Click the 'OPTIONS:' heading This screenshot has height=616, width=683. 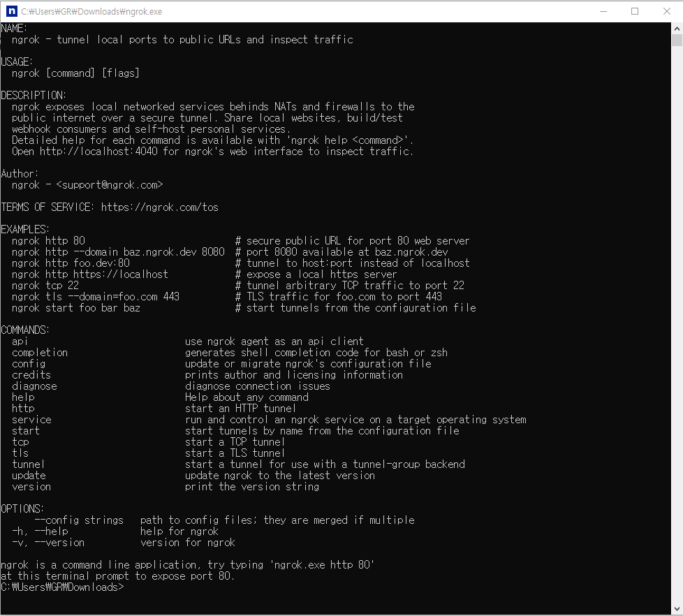click(22, 509)
